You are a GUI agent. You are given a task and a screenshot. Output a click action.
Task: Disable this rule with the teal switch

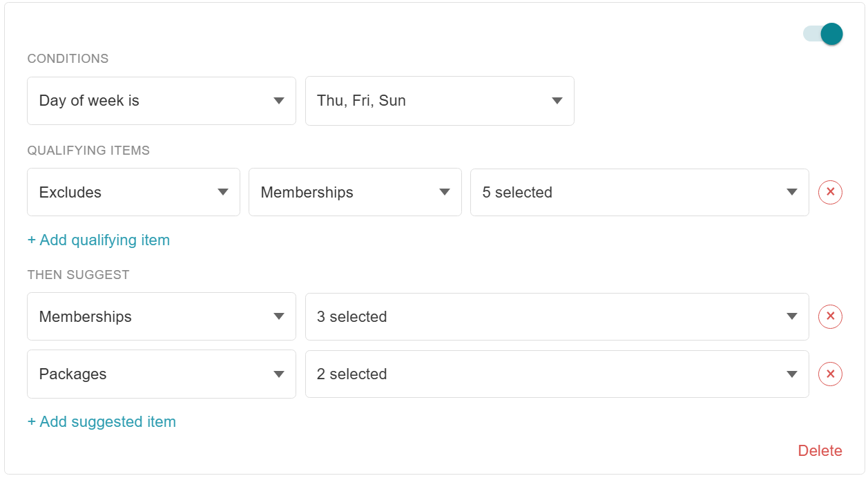[x=823, y=34]
